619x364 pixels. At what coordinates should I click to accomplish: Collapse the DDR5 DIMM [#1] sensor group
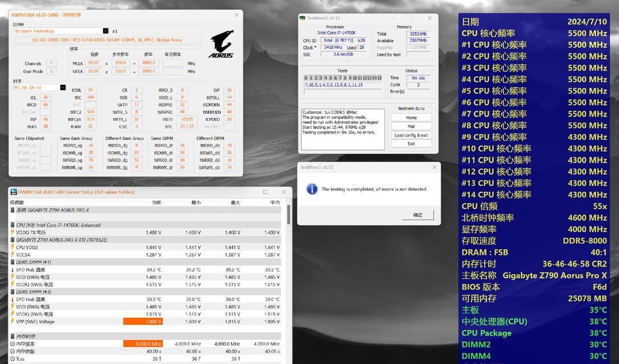click(x=145, y=262)
